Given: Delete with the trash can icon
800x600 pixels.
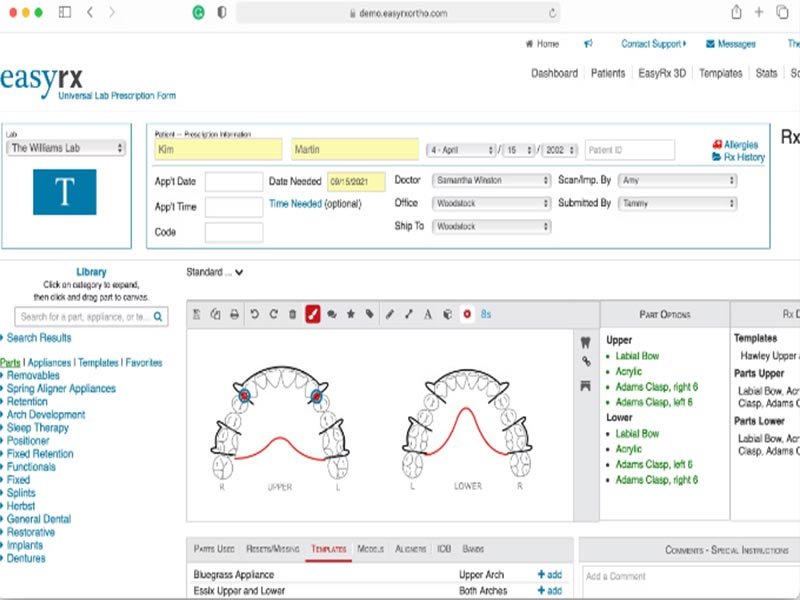Looking at the screenshot, I should [292, 314].
